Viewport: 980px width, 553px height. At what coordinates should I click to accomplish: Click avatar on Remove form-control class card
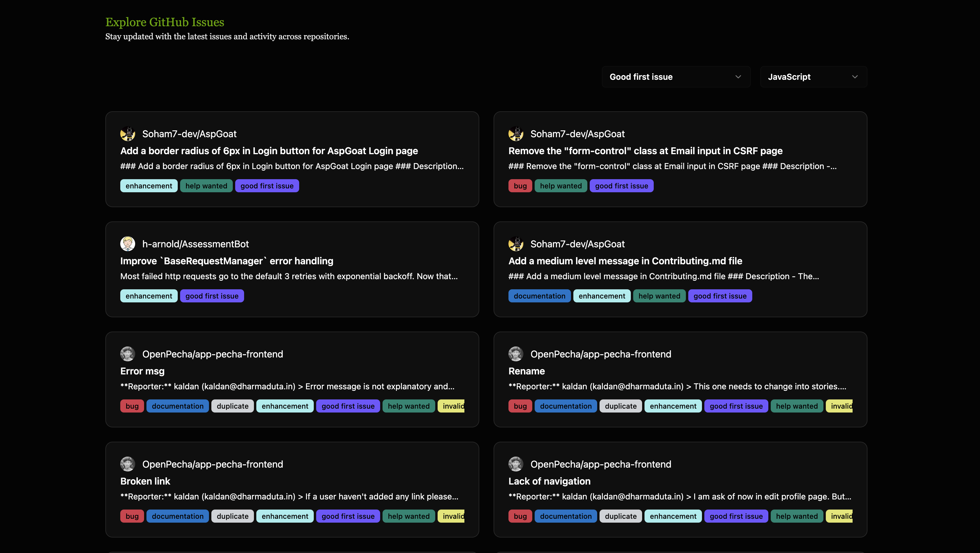[516, 134]
